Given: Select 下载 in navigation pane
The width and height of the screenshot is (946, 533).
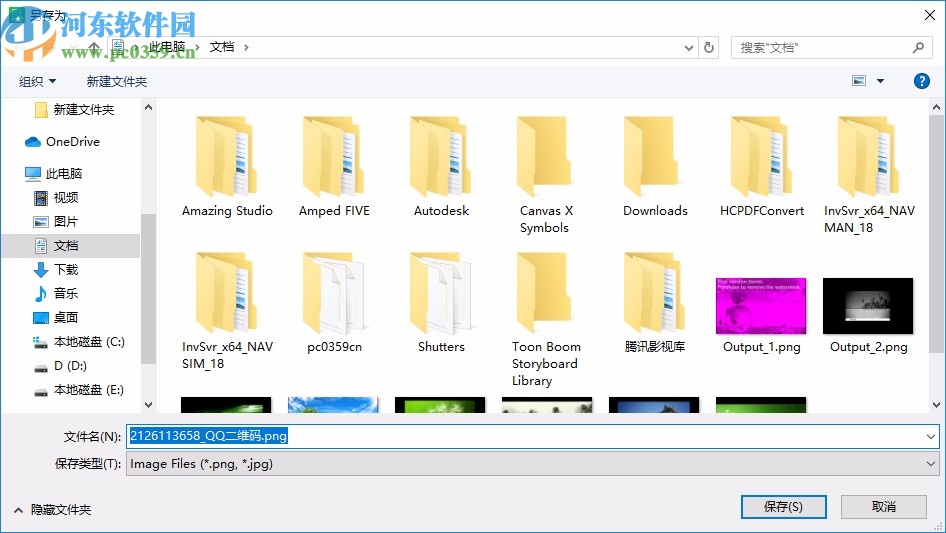Looking at the screenshot, I should [x=56, y=269].
